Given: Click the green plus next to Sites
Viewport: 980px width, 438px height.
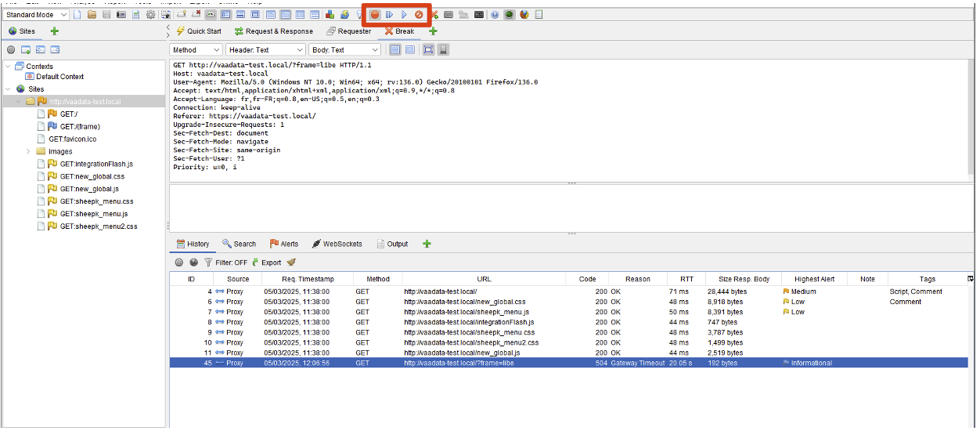Looking at the screenshot, I should pyautogui.click(x=54, y=31).
